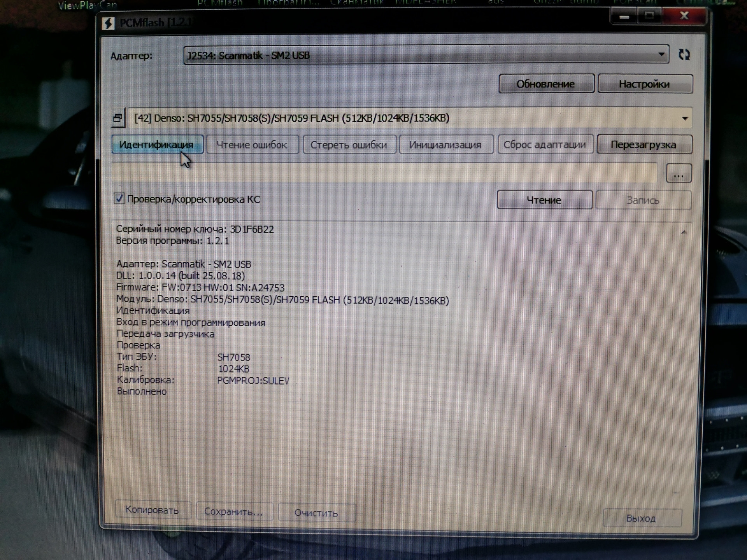Viewport: 747px width, 560px height.
Task: Click the Выход exit button
Action: (642, 518)
